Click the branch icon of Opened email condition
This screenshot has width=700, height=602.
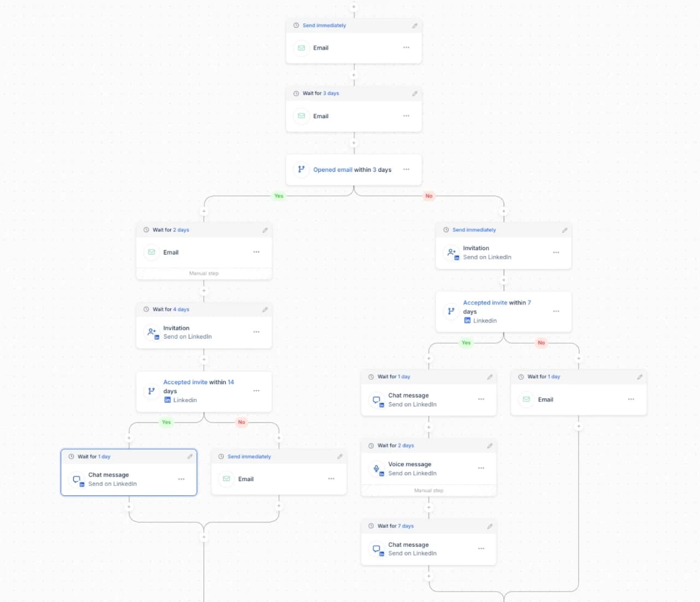click(301, 170)
